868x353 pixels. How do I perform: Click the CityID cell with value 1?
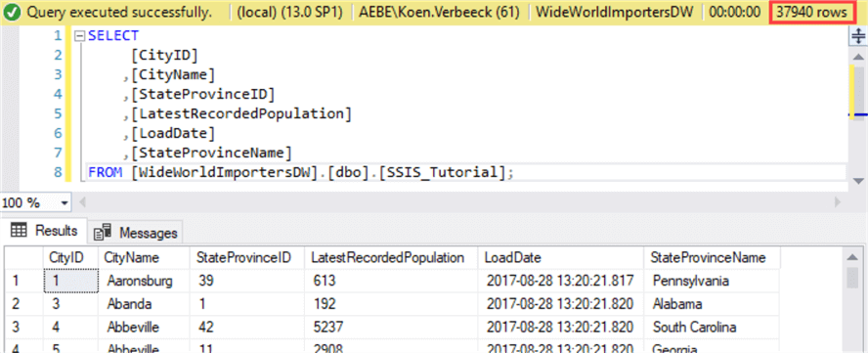[71, 281]
